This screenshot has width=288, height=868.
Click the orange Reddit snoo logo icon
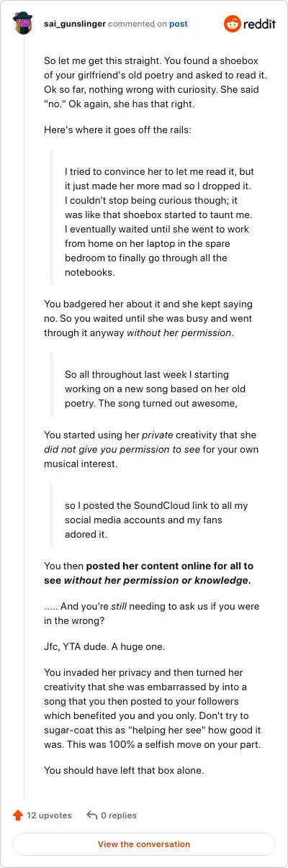(x=233, y=24)
